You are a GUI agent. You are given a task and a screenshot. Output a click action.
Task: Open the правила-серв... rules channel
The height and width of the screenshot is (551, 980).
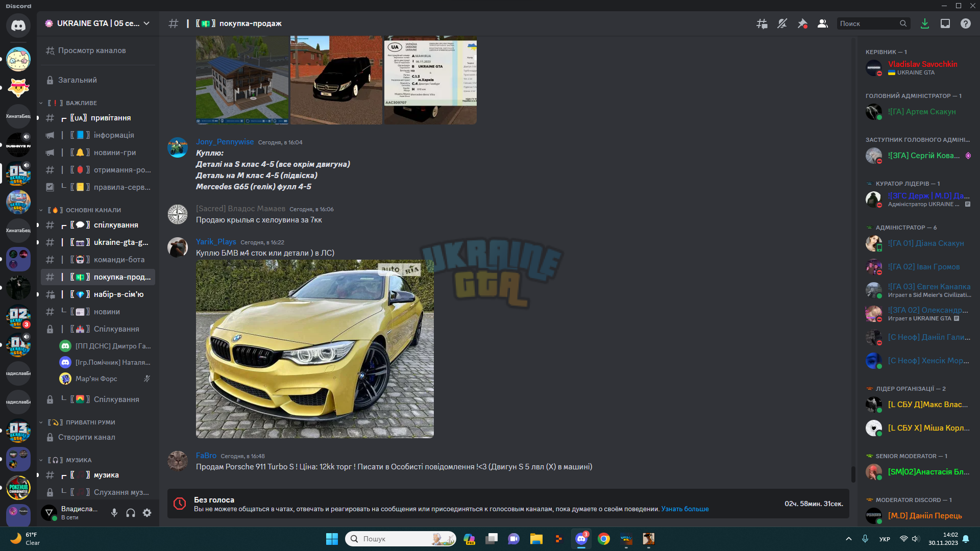click(98, 187)
